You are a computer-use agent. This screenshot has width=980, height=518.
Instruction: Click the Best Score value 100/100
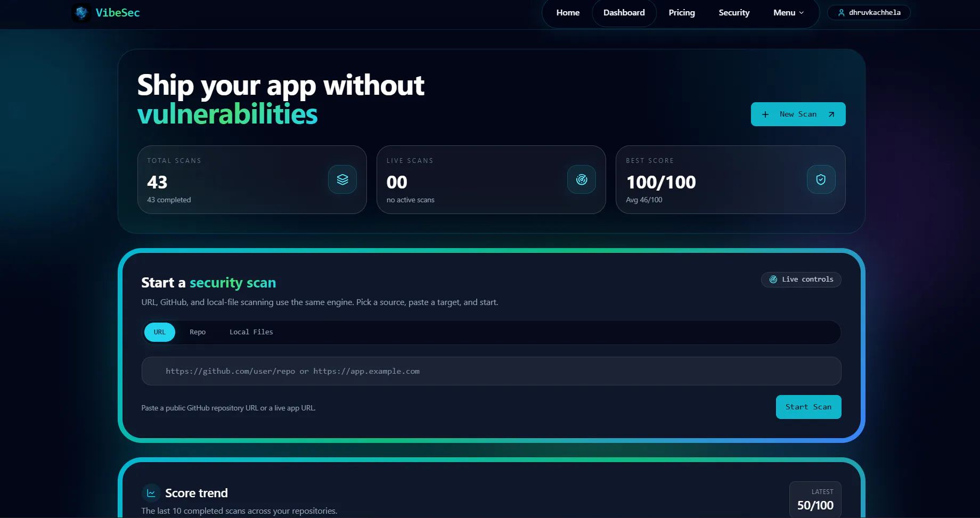pyautogui.click(x=661, y=182)
